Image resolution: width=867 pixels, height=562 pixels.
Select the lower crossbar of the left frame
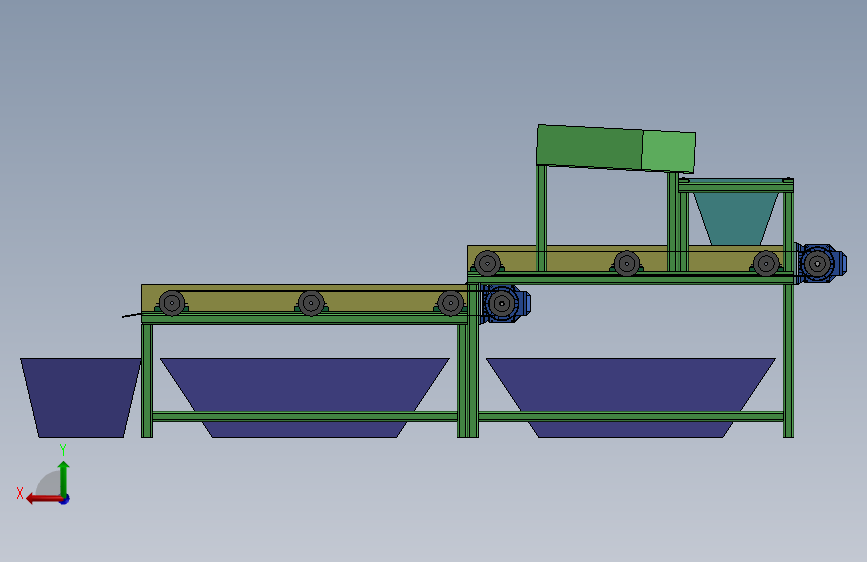tap(305, 417)
